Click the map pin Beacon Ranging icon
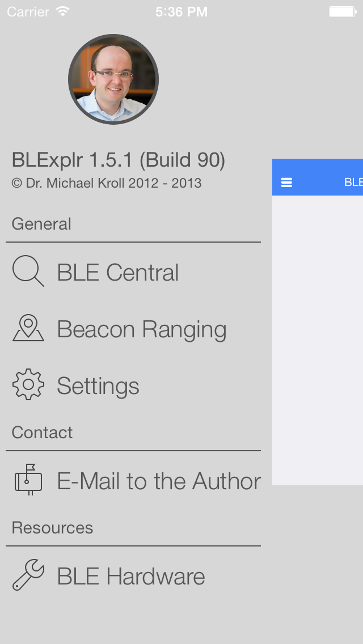 [x=28, y=328]
